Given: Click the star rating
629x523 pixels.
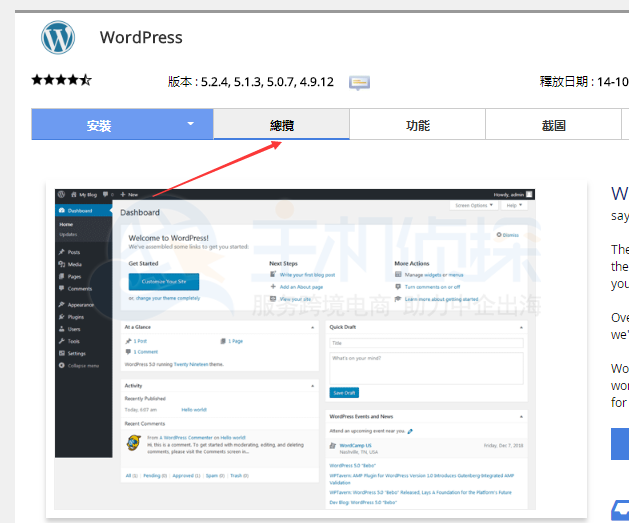Looking at the screenshot, I should pos(62,80).
